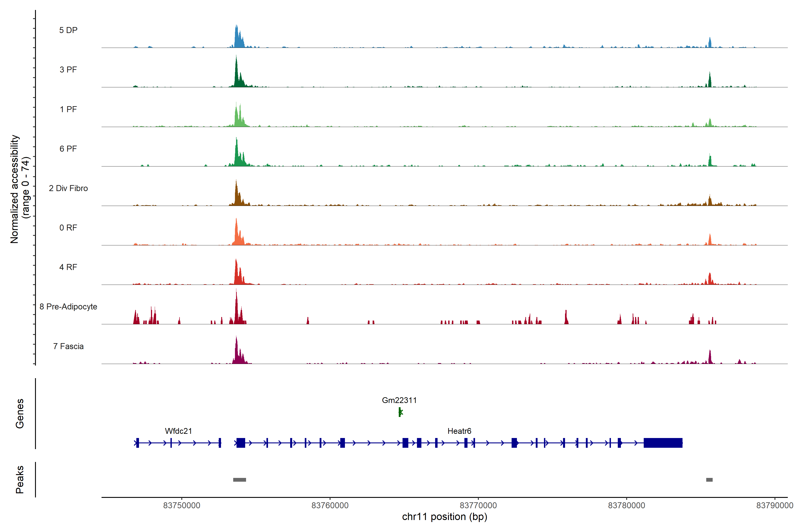Click the 83750000 axis tick label

tap(182, 505)
